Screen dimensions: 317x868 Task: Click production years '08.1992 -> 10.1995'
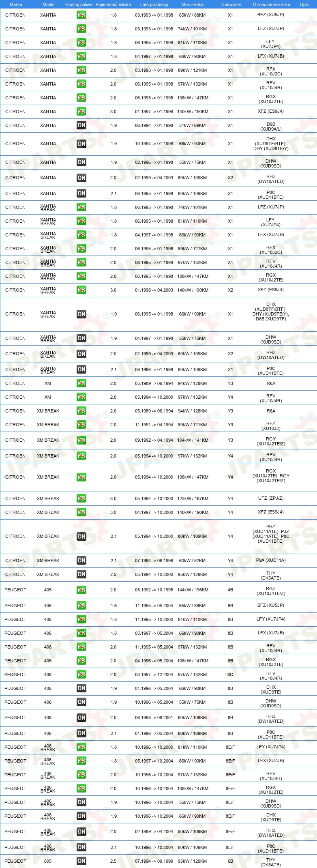click(x=154, y=590)
